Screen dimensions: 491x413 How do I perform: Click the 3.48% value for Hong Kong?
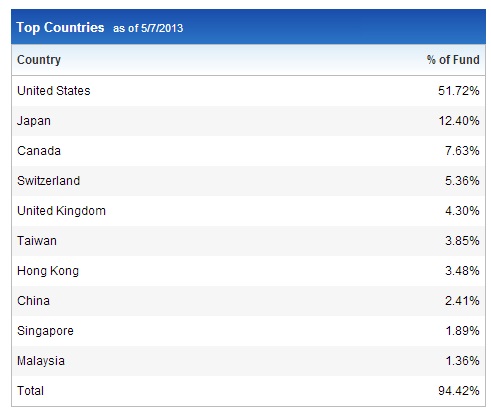[x=462, y=271]
